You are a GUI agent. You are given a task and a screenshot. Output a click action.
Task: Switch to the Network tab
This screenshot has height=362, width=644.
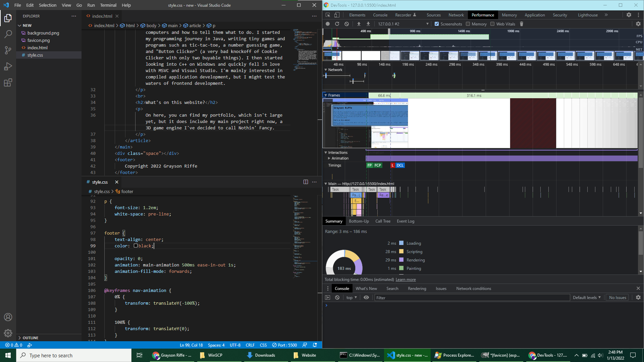pos(456,15)
